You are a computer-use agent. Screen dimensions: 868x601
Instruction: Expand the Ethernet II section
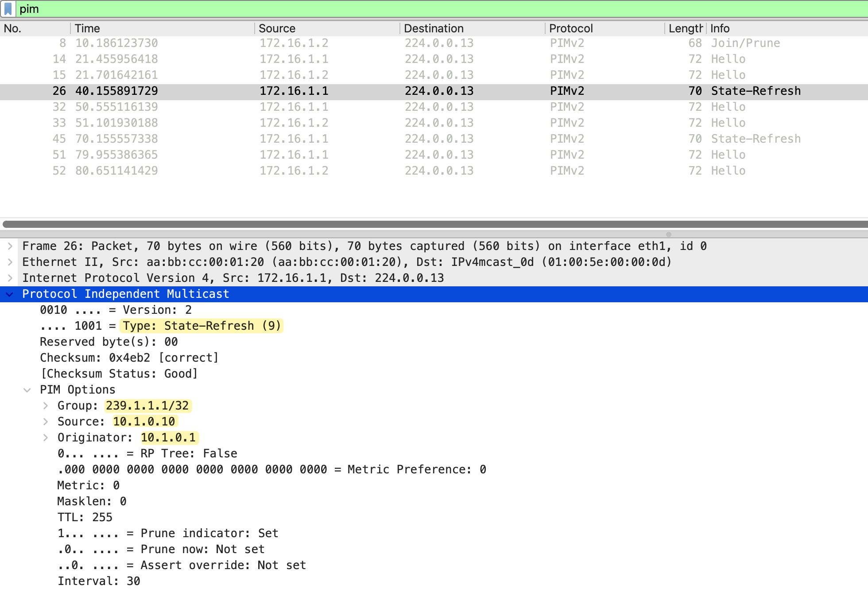[10, 262]
